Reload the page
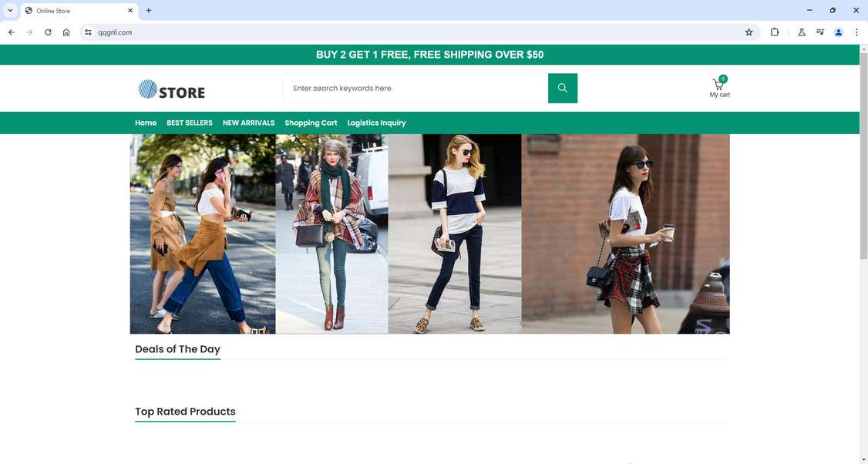 pyautogui.click(x=48, y=32)
